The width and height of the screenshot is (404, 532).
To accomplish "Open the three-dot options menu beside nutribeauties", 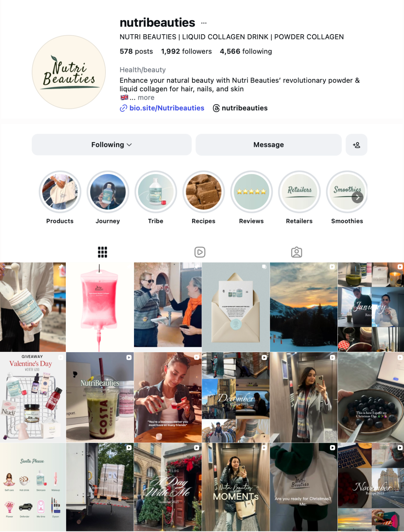I will click(x=204, y=23).
